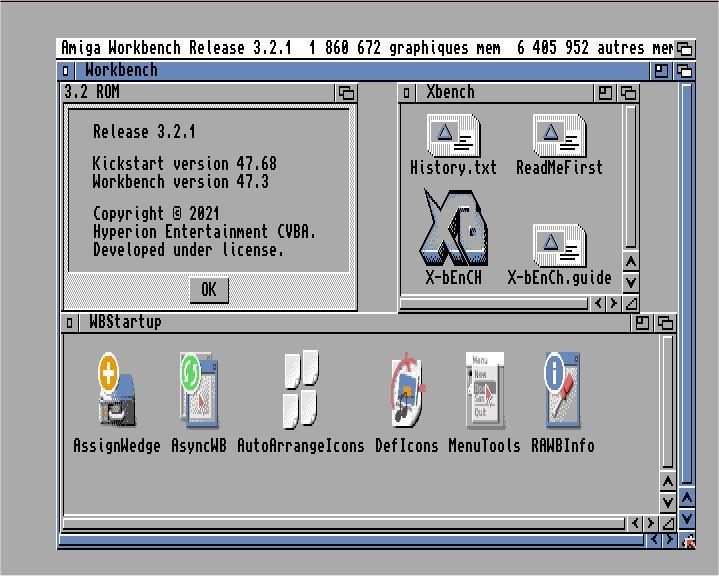Click the Workbench window depth gadget

[685, 71]
